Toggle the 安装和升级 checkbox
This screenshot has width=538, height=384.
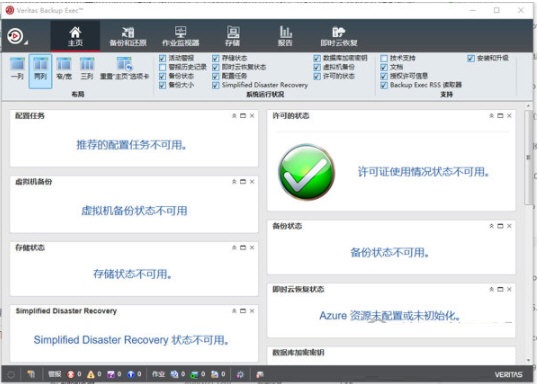tap(471, 58)
